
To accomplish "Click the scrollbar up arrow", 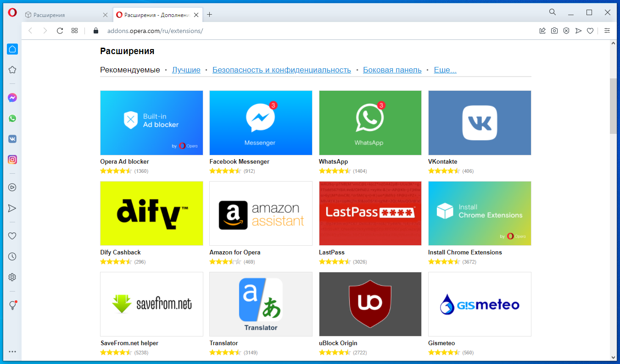I will point(613,43).
